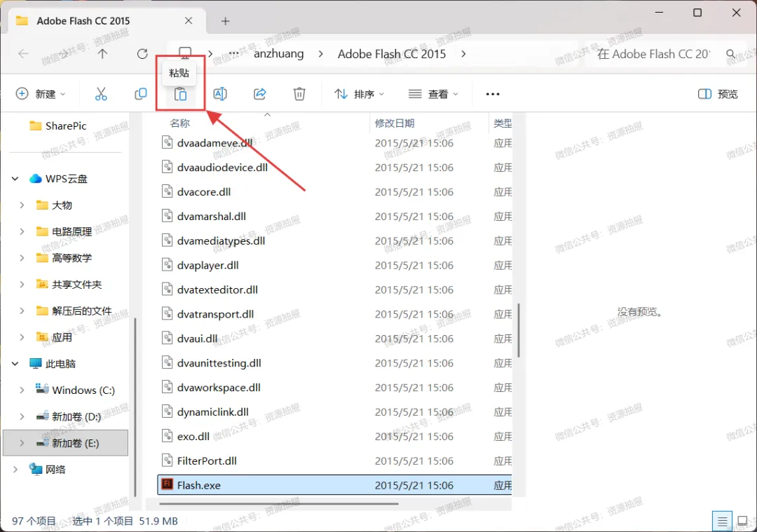Expand the Windows (C:) drive node
Viewport: 757px width, 532px height.
point(22,390)
